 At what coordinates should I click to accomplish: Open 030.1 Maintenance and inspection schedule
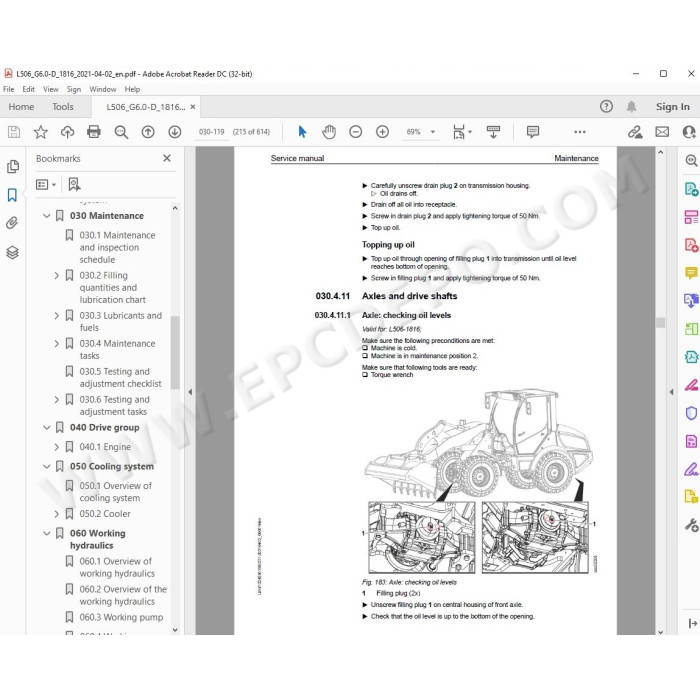tap(117, 247)
